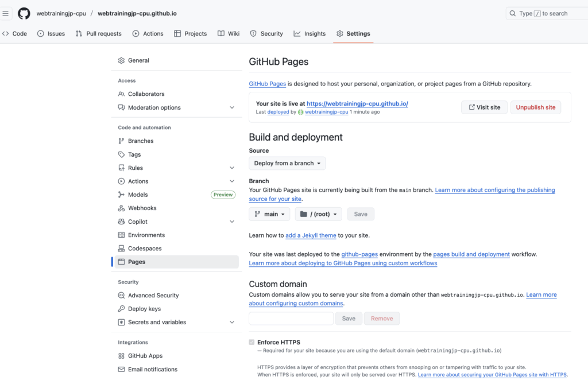Click the Webhooks icon in sidebar
This screenshot has width=588, height=384.
click(121, 208)
